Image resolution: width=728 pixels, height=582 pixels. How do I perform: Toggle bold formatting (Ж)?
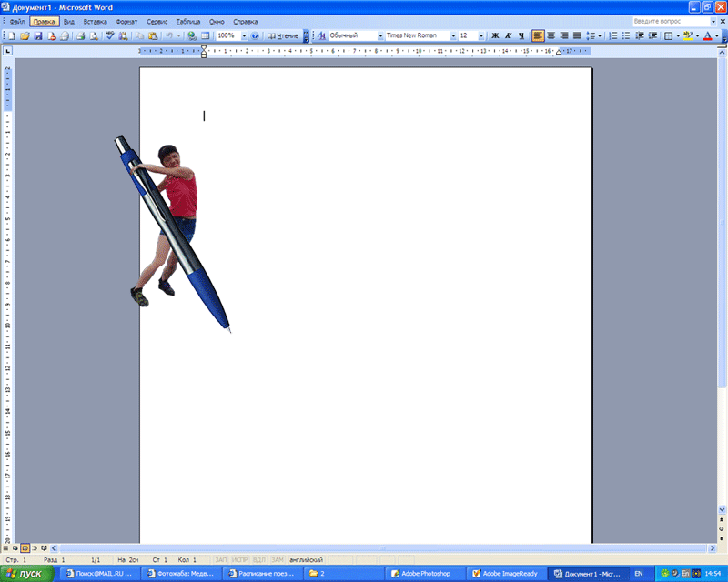pyautogui.click(x=495, y=35)
